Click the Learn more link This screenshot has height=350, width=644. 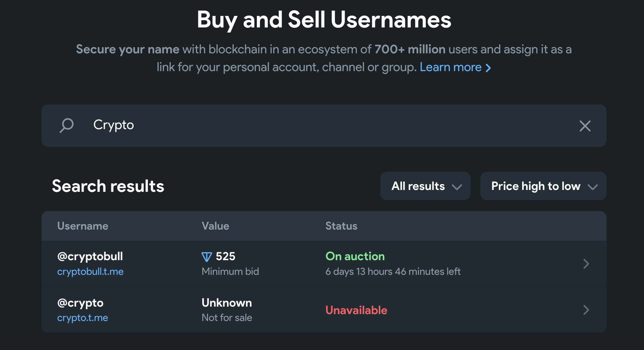point(450,67)
